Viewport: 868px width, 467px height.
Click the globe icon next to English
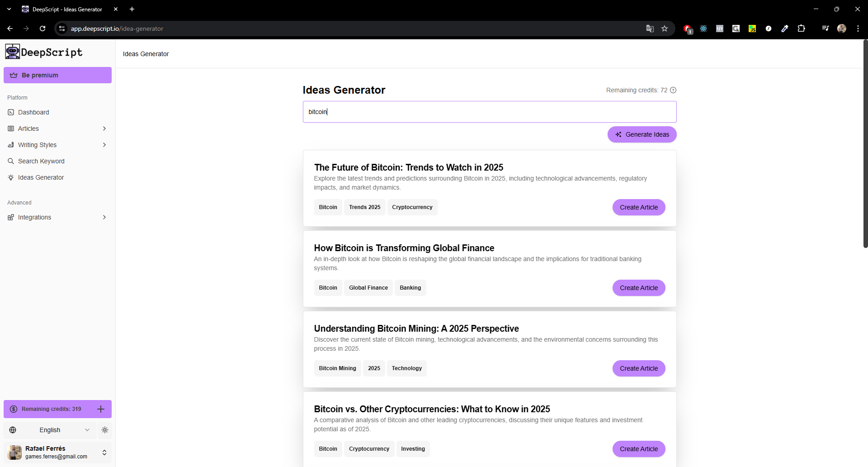[13, 430]
